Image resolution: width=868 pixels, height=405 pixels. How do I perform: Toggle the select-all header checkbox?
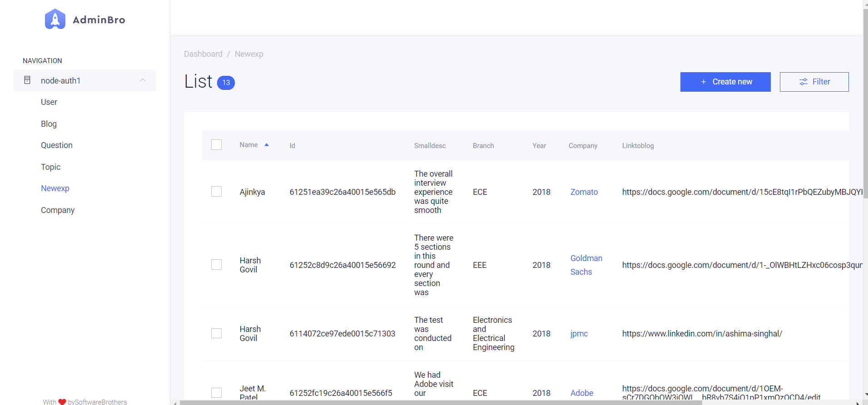217,145
